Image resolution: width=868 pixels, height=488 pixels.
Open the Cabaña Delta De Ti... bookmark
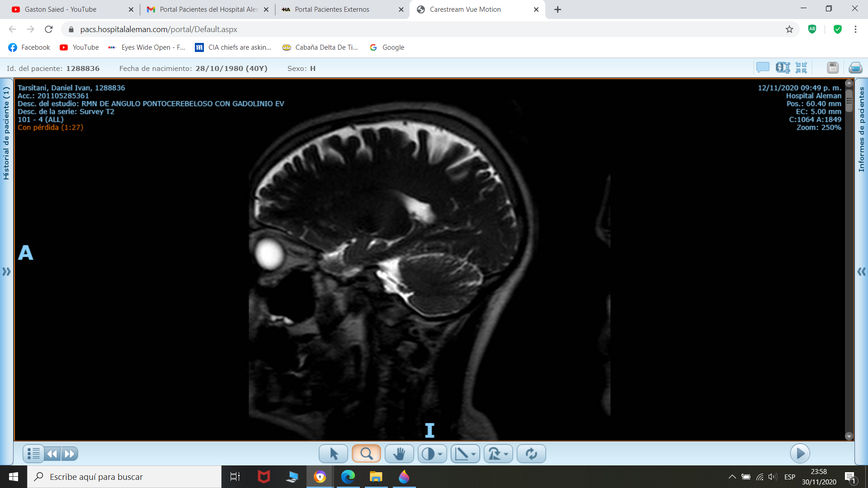click(x=320, y=47)
